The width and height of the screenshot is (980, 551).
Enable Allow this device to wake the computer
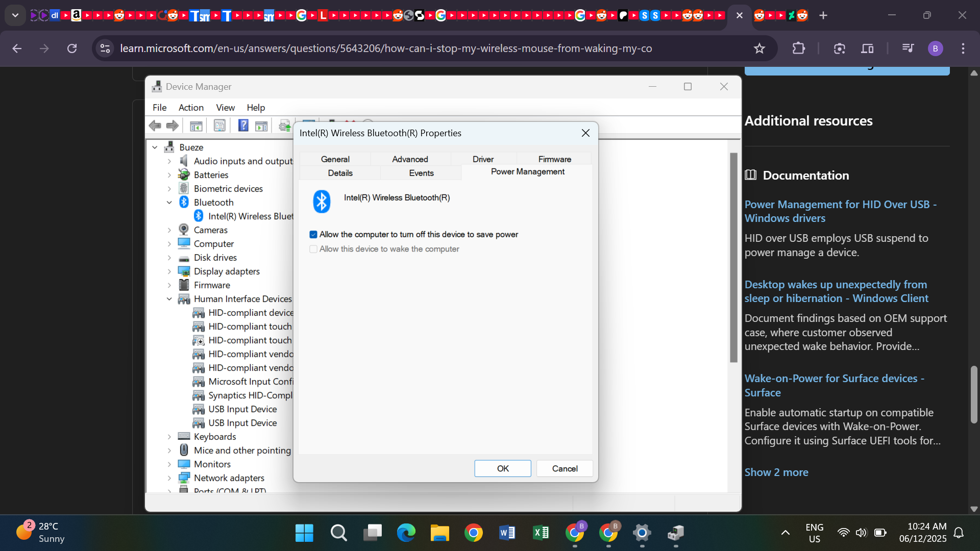click(x=313, y=249)
